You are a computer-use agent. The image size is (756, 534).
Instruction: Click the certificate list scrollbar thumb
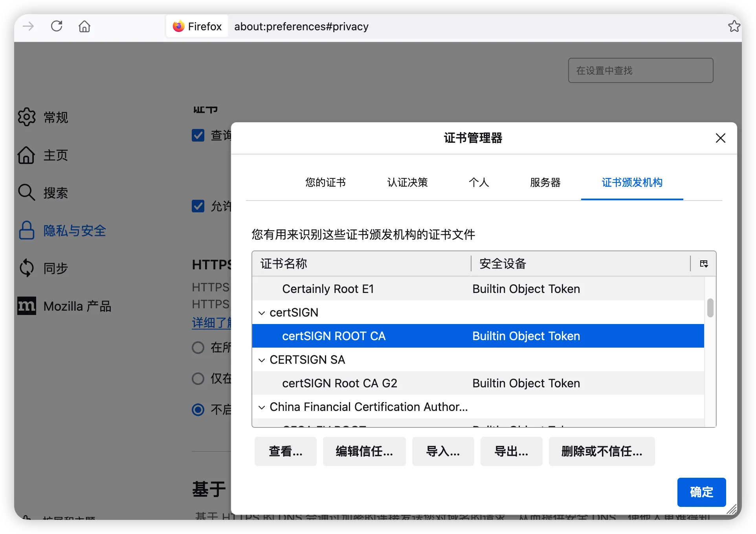(710, 308)
